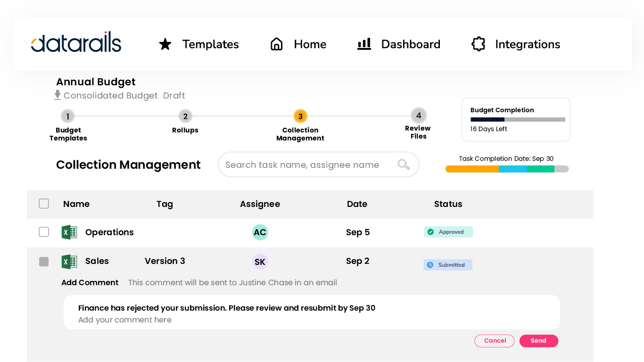The image size is (644, 362).
Task: Go to step 4 Review Files
Action: [418, 115]
